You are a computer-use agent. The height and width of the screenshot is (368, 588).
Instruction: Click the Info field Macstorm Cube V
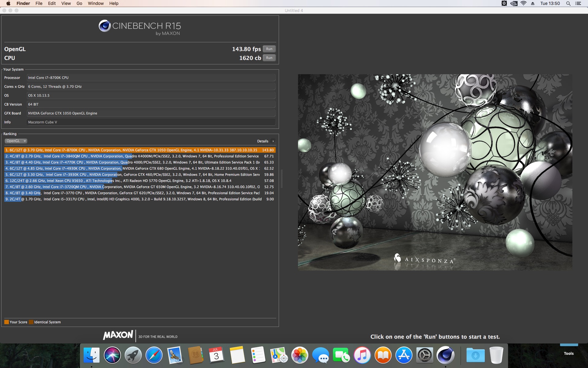(151, 122)
